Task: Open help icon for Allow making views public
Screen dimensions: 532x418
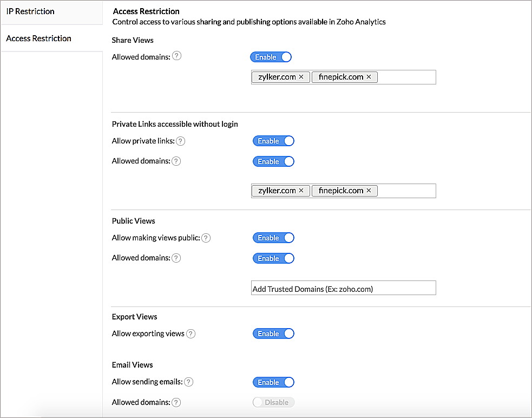Action: pos(206,238)
